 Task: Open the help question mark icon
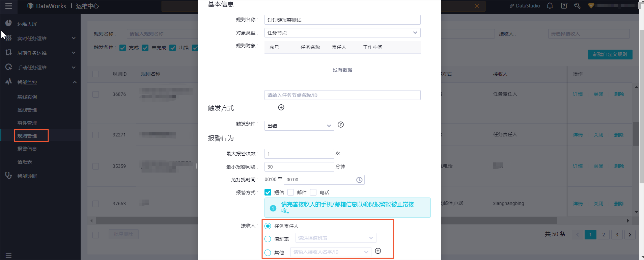564,6
